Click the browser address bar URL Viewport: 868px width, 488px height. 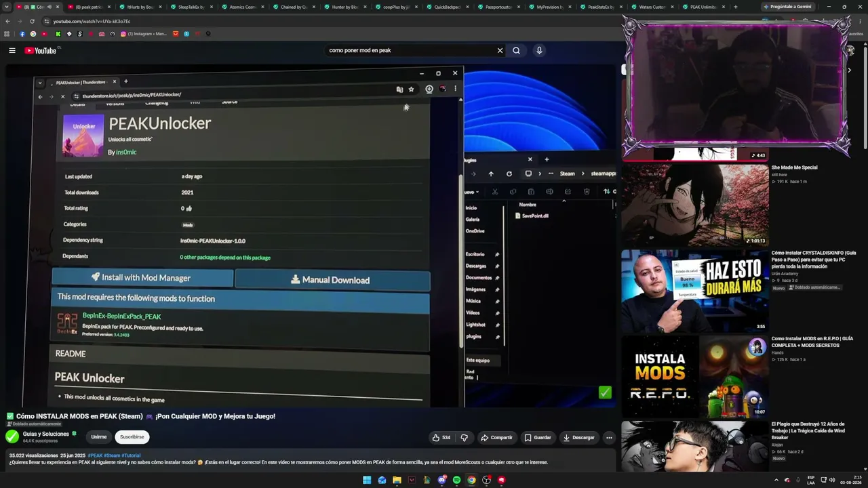pos(92,21)
